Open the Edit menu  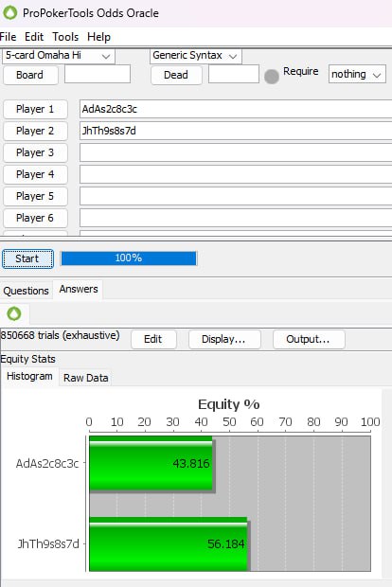34,37
